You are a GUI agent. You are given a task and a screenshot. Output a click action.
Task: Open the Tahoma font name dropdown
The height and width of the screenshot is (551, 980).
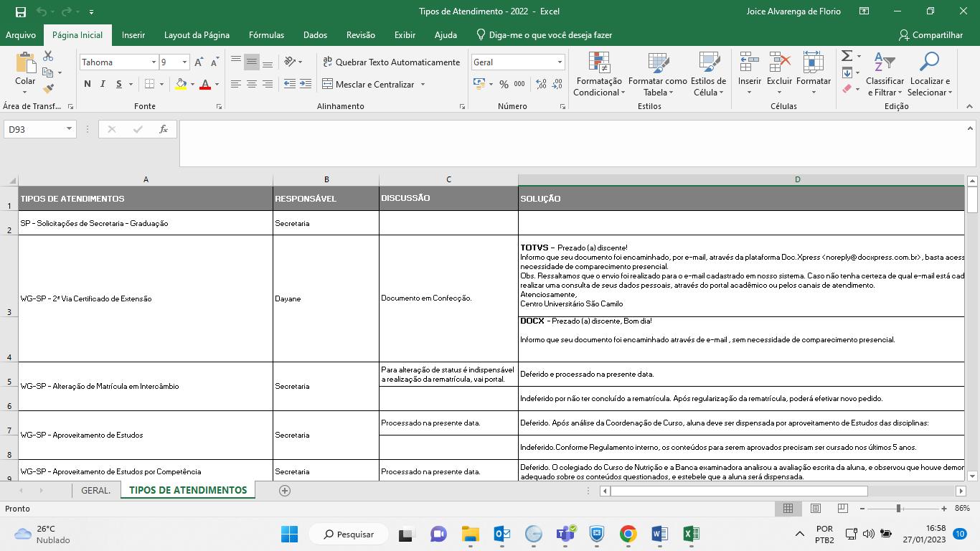point(154,62)
